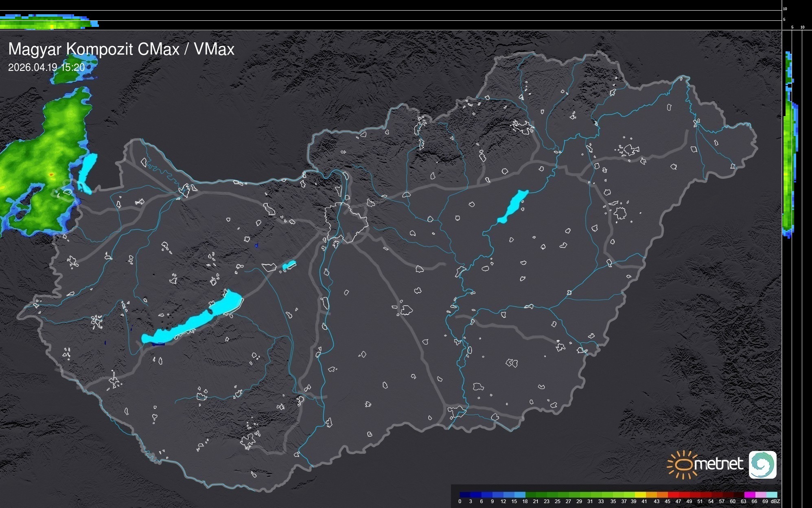This screenshot has height=508, width=812.
Task: Click the dark green 18 dBZ swatch
Action: click(530, 495)
